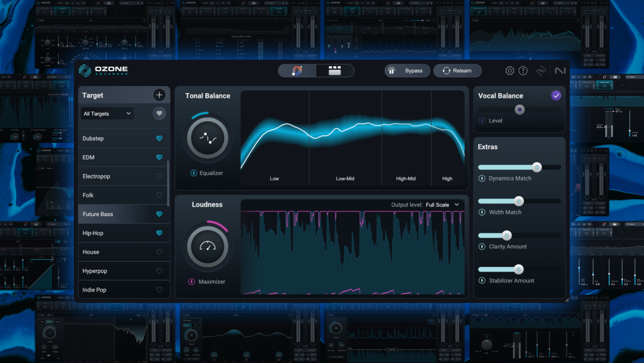
Task: Click the Ozone Advanced logo
Action: [103, 70]
